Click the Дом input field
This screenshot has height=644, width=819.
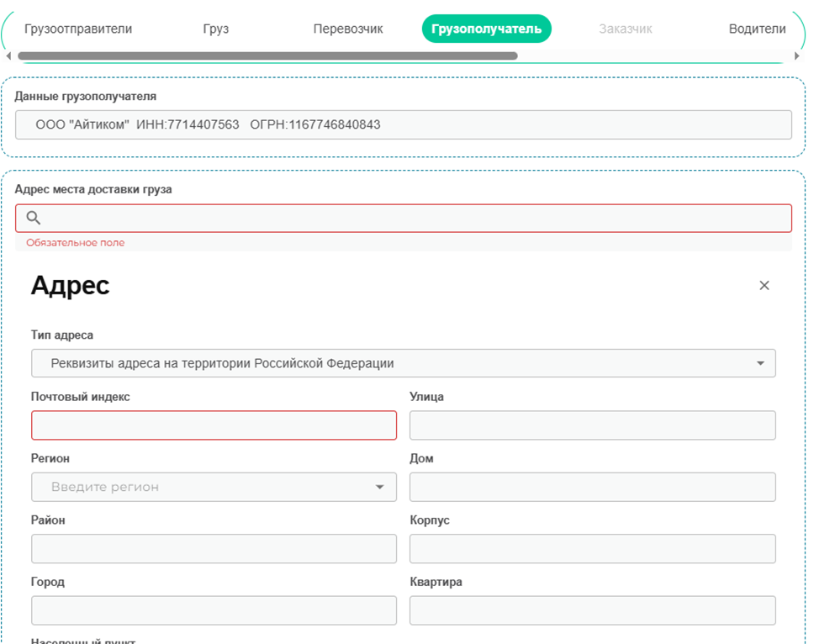point(592,487)
